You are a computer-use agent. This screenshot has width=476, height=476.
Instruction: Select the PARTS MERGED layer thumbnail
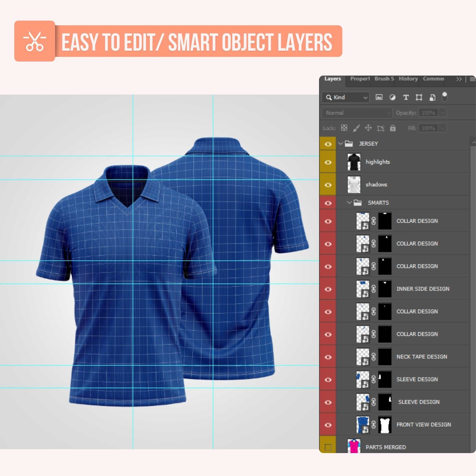click(354, 446)
